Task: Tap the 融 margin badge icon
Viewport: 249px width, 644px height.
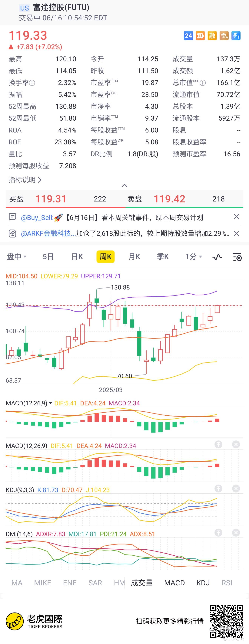Action: coord(212,36)
